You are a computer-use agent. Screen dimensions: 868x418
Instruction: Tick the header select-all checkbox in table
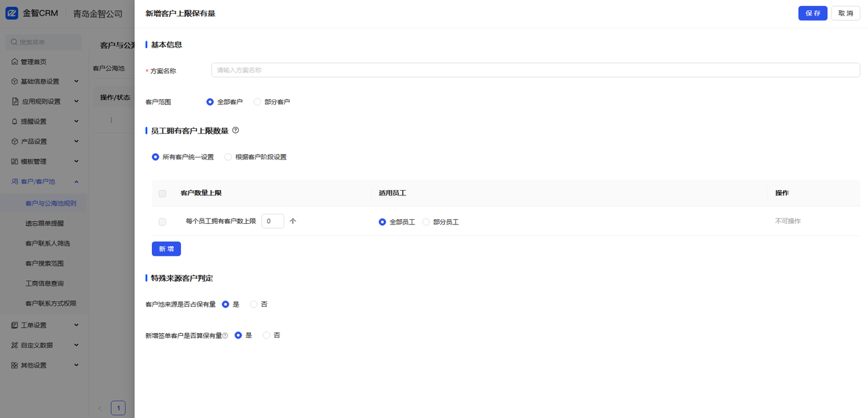pyautogui.click(x=162, y=193)
